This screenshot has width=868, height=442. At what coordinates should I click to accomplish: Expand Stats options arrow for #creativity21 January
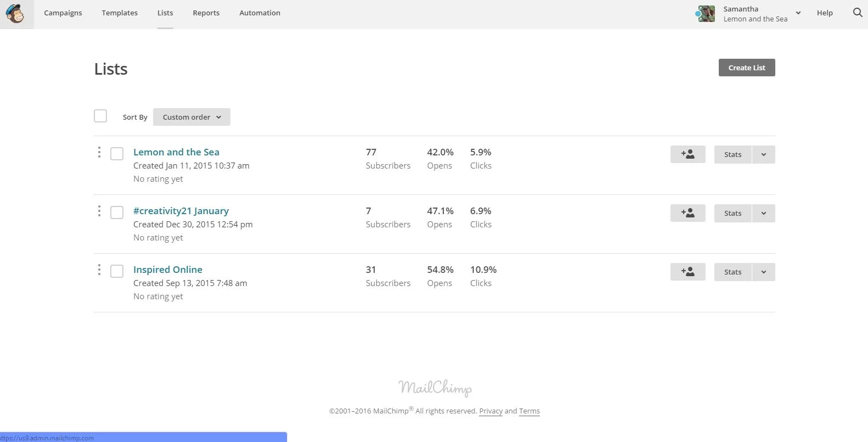pyautogui.click(x=763, y=213)
